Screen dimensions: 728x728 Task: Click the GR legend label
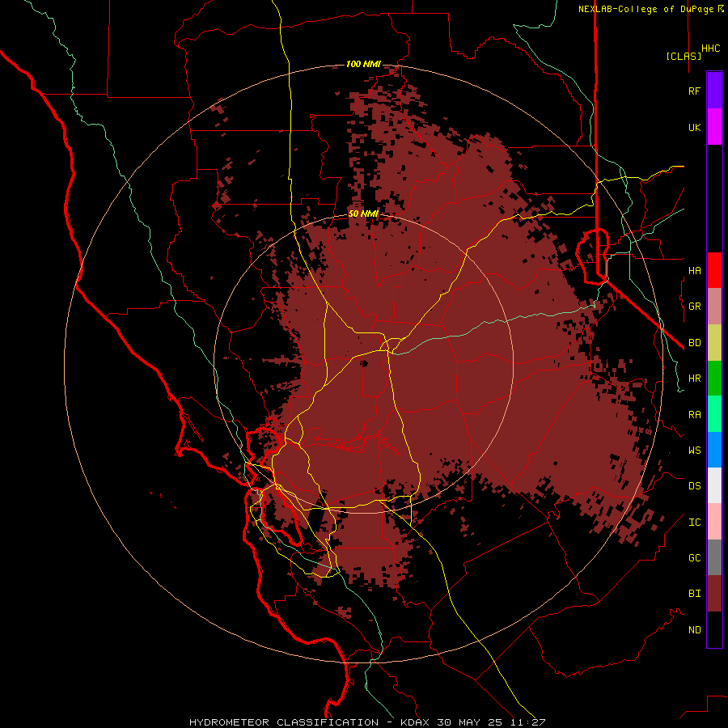[x=695, y=307]
